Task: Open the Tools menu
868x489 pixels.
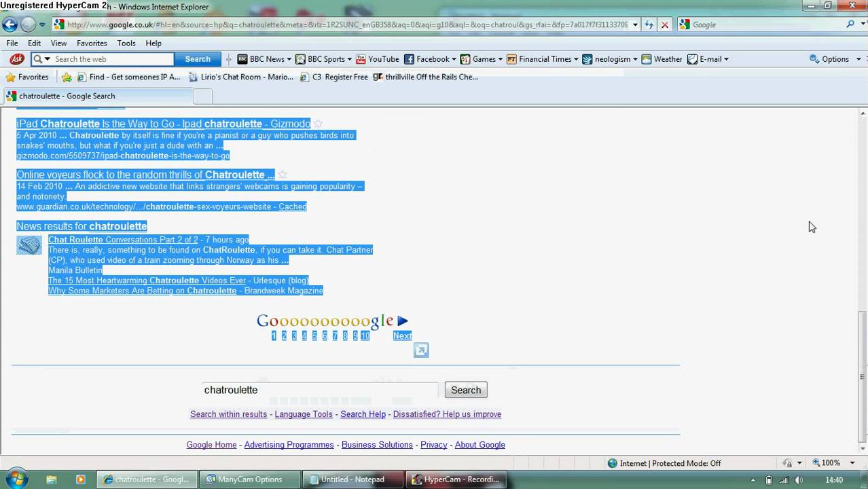Action: (126, 43)
